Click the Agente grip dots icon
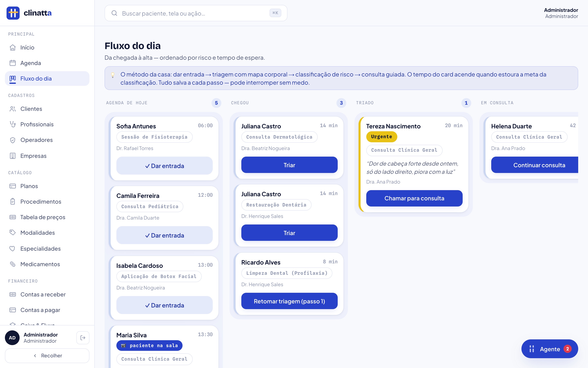Viewport: 588px width, 368px height. click(532, 349)
